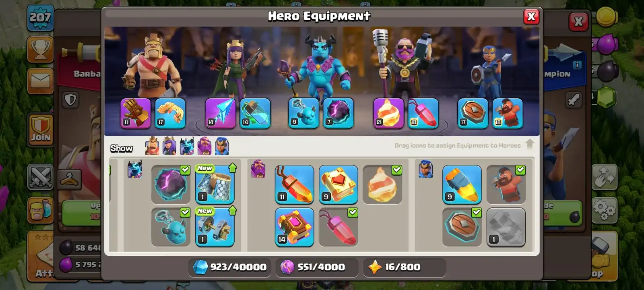This screenshot has height=290, width=644.
Task: Toggle the equipped fireball checkmark in inventory
Action: pos(396,170)
